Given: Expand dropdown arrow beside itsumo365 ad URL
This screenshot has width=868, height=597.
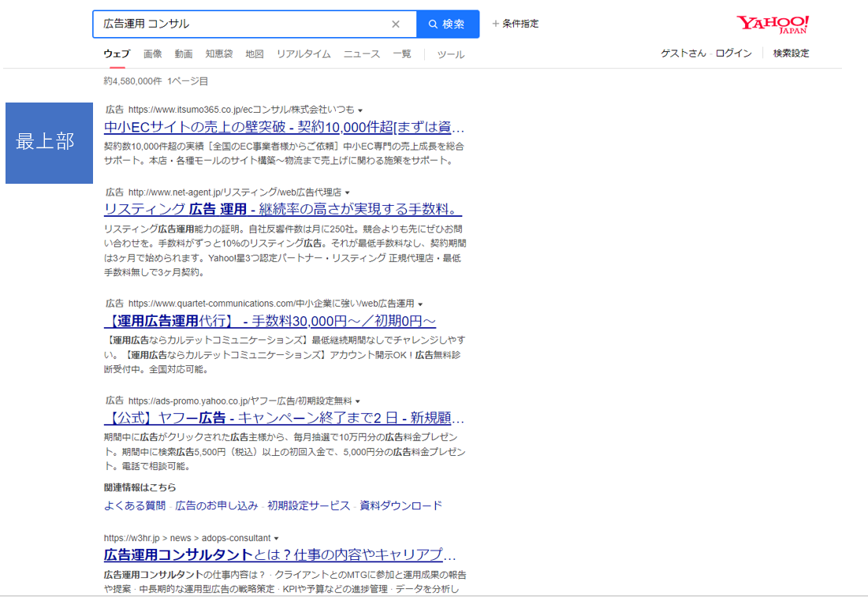Looking at the screenshot, I should coord(360,110).
